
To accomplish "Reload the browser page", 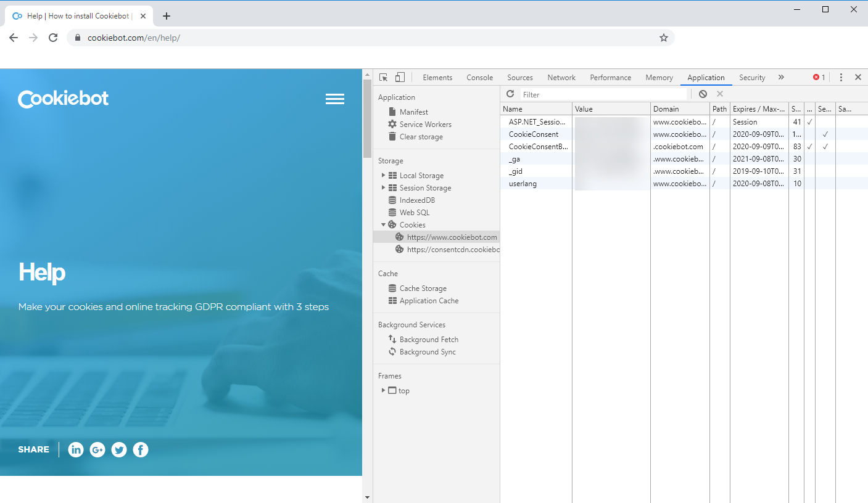I will [x=53, y=38].
